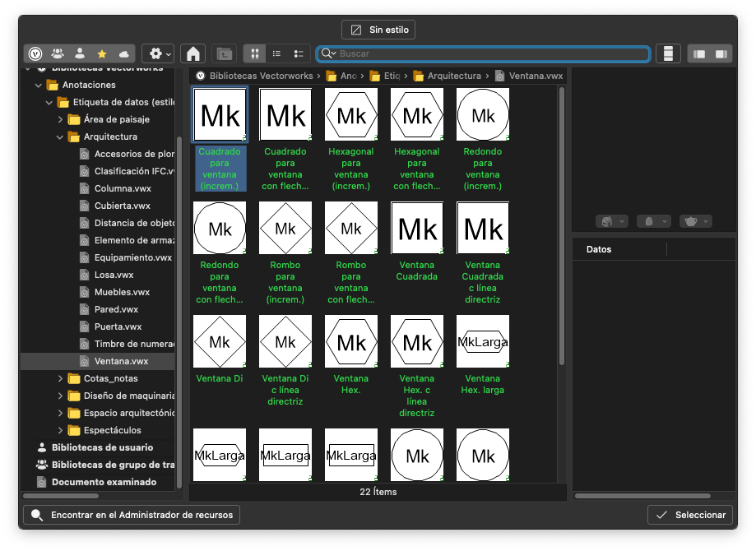Click the Home button icon
Screen dimensions: 756x551
coord(192,53)
